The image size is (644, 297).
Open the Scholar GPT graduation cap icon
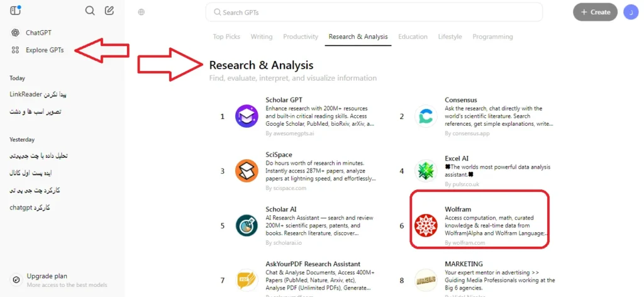click(x=247, y=116)
